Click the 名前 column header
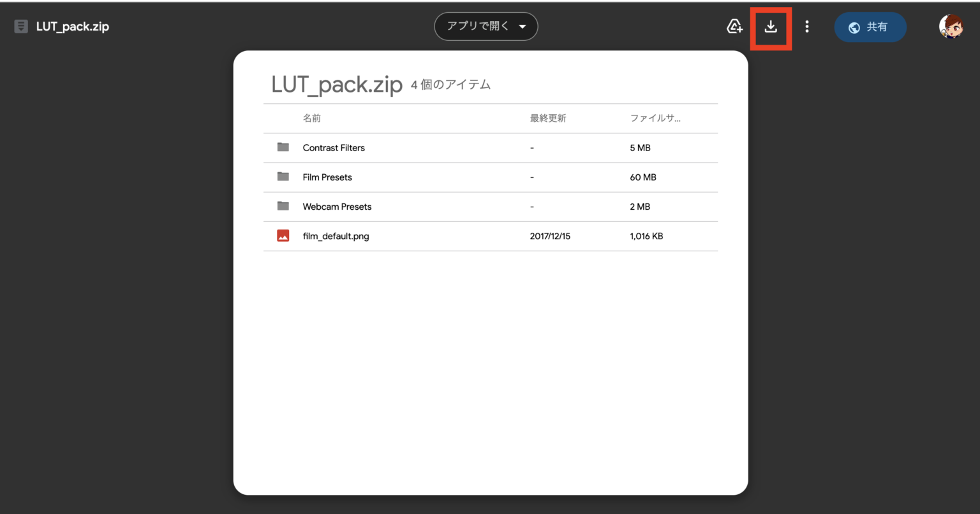Viewport: 980px width, 514px height. 312,118
